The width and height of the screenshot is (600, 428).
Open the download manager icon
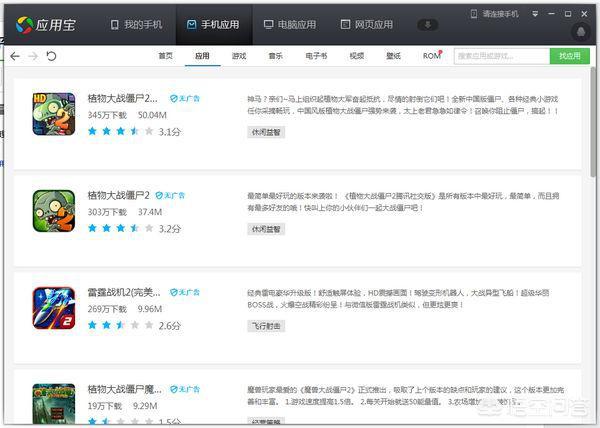(x=427, y=25)
